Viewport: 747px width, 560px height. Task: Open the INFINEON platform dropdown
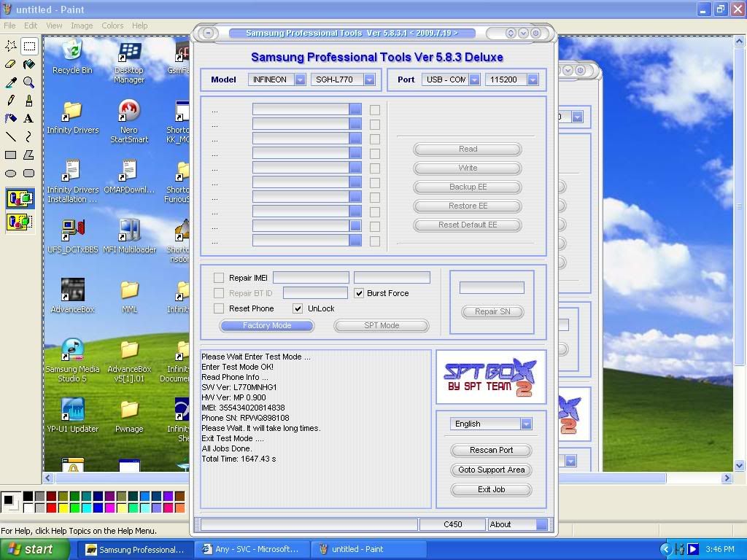coord(300,79)
